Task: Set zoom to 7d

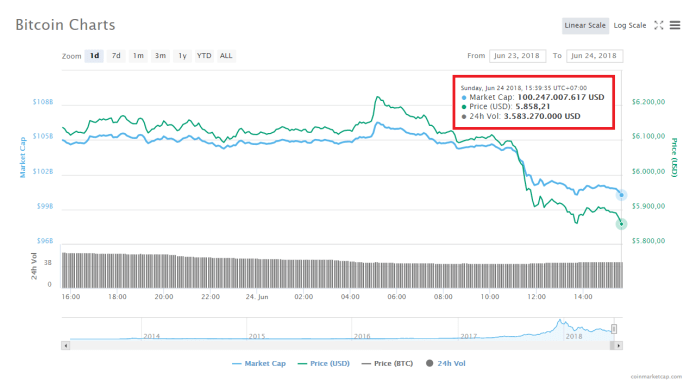Action: click(x=116, y=55)
